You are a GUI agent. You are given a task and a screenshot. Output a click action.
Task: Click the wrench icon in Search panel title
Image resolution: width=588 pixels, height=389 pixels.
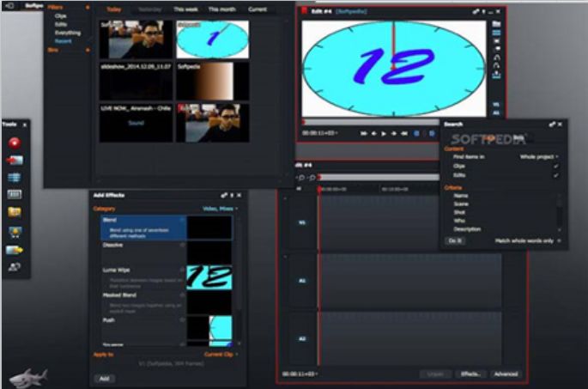point(552,125)
